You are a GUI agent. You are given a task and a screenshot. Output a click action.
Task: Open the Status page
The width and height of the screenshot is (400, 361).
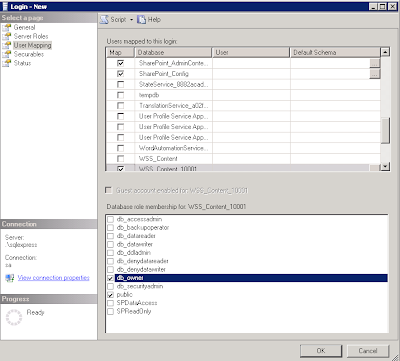pyautogui.click(x=22, y=63)
